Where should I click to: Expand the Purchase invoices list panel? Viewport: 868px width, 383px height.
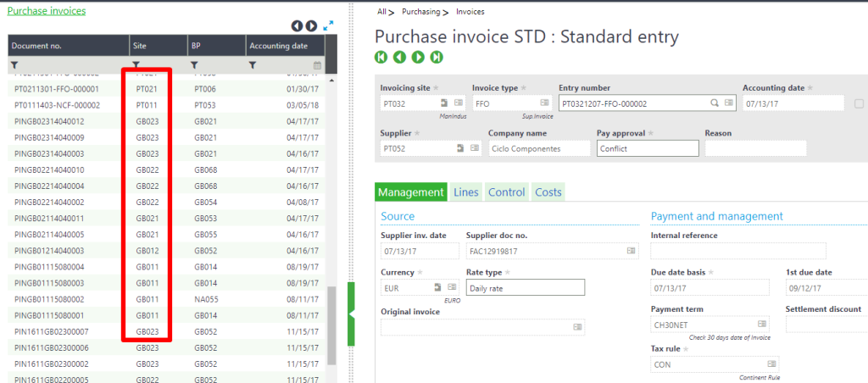tap(328, 26)
